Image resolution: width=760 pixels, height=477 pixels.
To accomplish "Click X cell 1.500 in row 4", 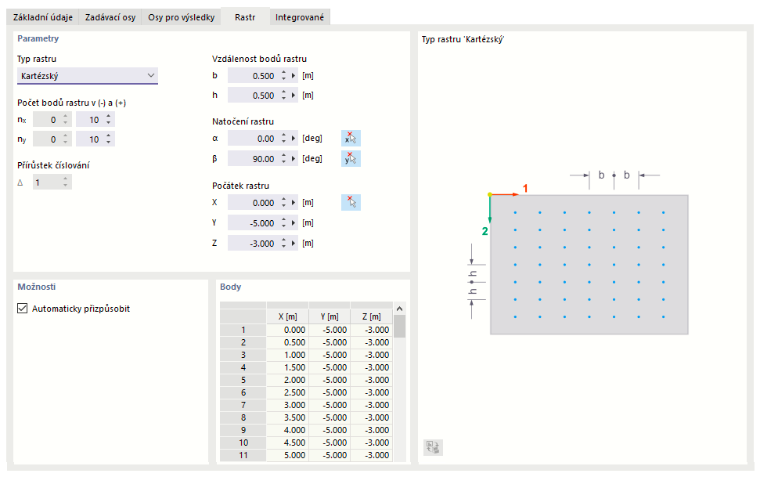I will [287, 367].
